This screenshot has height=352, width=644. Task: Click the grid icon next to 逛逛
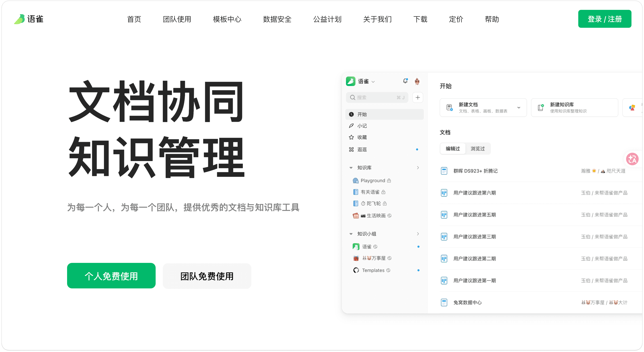pyautogui.click(x=351, y=149)
